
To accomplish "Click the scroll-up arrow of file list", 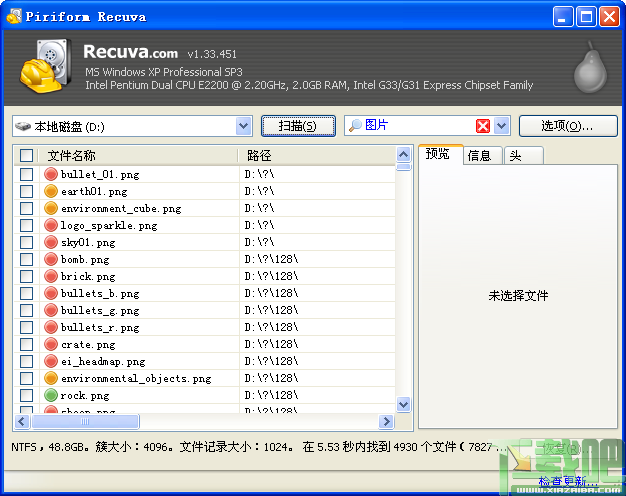I will click(x=404, y=154).
